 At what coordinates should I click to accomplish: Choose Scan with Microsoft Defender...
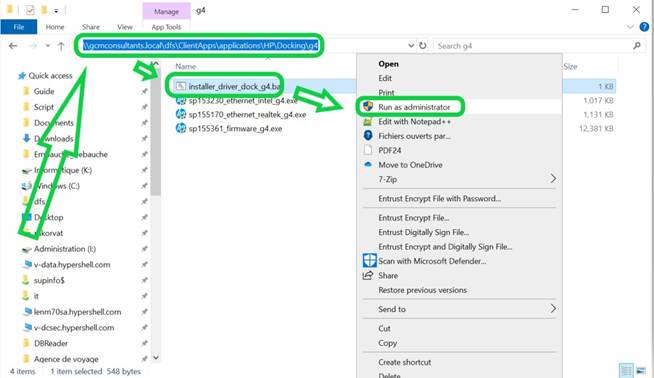click(432, 261)
